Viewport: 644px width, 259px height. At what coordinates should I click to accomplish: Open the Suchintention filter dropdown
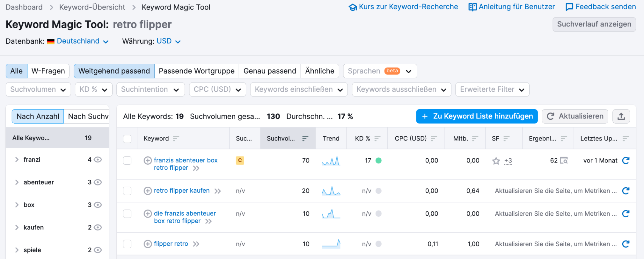click(150, 89)
